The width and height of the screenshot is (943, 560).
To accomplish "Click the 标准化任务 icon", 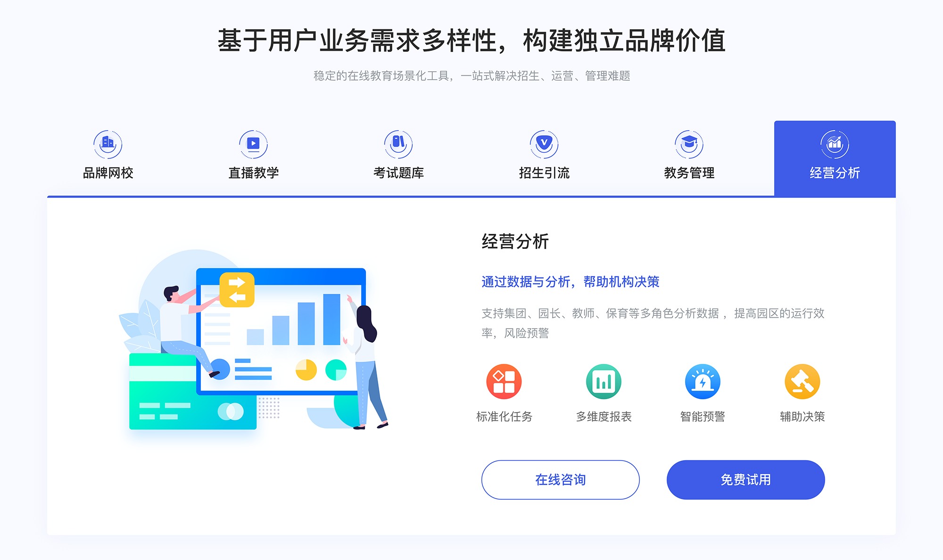I will (x=507, y=387).
